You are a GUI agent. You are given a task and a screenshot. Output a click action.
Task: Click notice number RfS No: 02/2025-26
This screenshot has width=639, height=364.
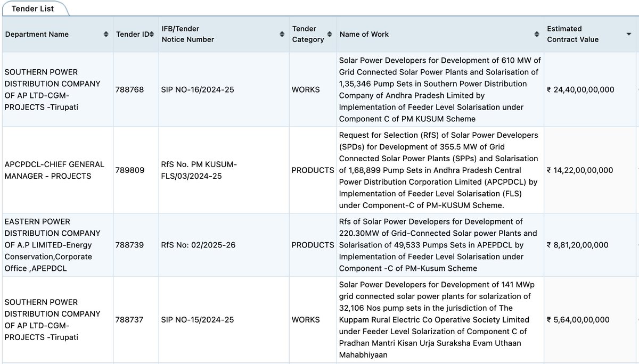198,245
